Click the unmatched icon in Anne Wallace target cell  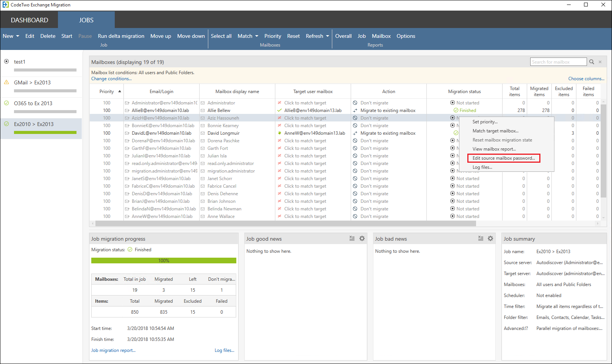click(279, 216)
